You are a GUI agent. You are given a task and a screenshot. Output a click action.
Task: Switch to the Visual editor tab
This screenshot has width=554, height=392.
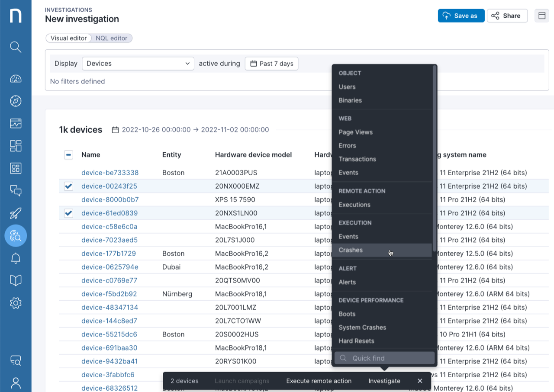pyautogui.click(x=69, y=38)
